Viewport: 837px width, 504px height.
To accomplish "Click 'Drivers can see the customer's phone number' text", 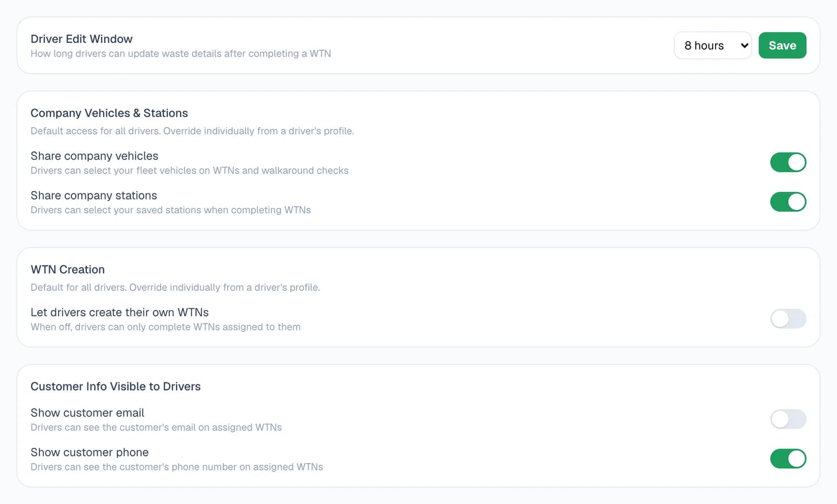I will point(177,467).
